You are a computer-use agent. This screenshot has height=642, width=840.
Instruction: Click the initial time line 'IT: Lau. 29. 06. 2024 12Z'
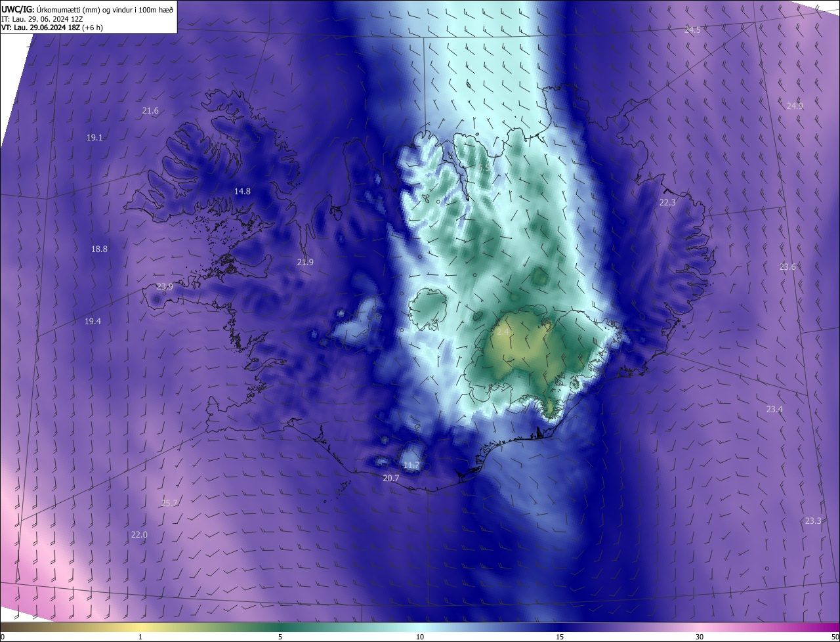point(43,18)
